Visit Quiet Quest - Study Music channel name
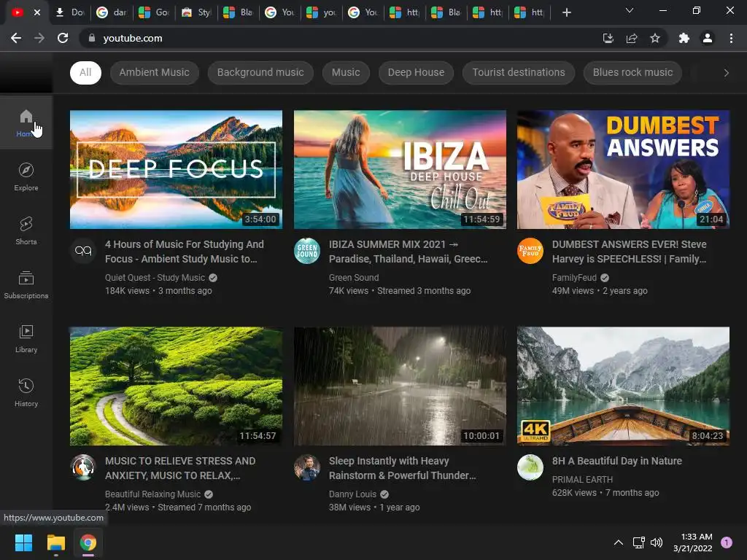The width and height of the screenshot is (747, 560). click(x=155, y=278)
